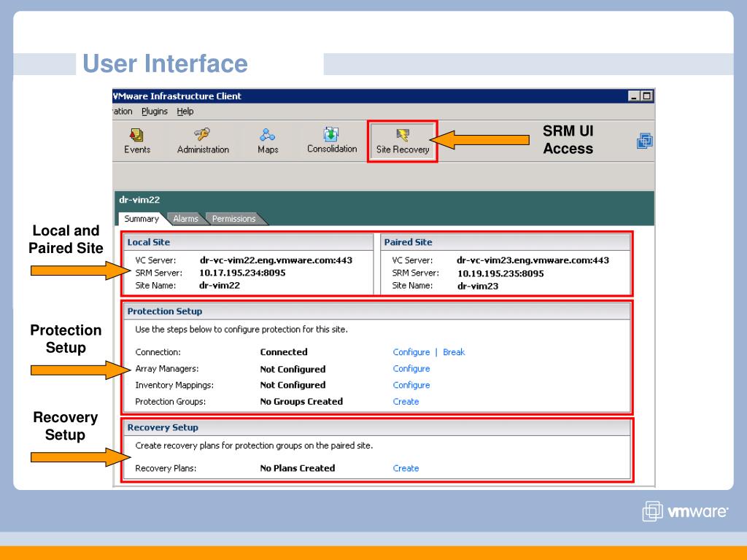The width and height of the screenshot is (747, 560).
Task: Open the Plugins menu
Action: click(155, 112)
